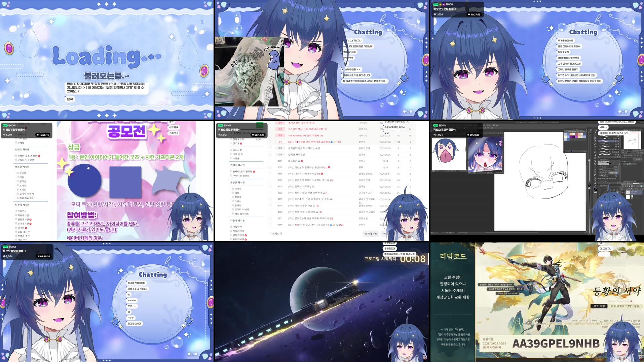This screenshot has width=644, height=362.
Task: Click the blue square cushion image
Action: (125, 182)
